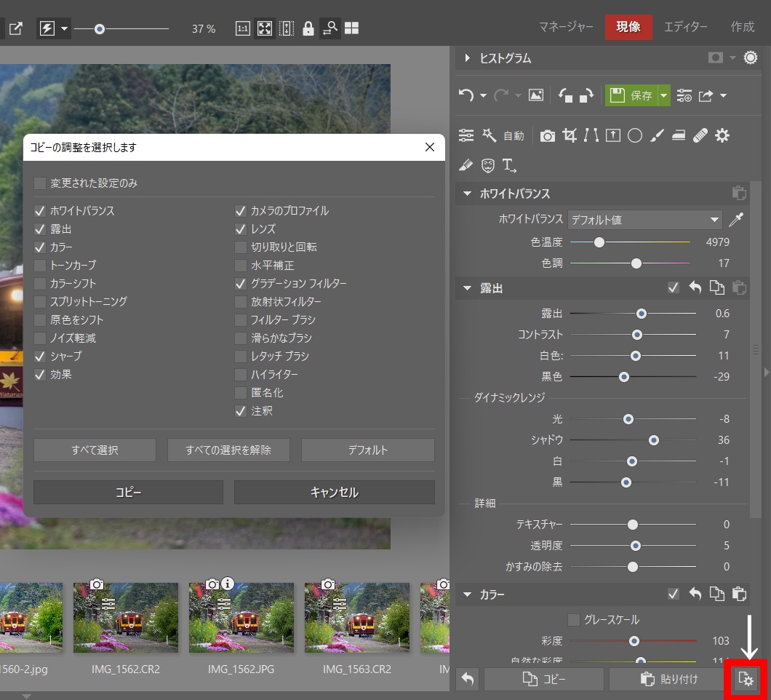
Task: Check the 切り取りと回転 option
Action: 241,247
